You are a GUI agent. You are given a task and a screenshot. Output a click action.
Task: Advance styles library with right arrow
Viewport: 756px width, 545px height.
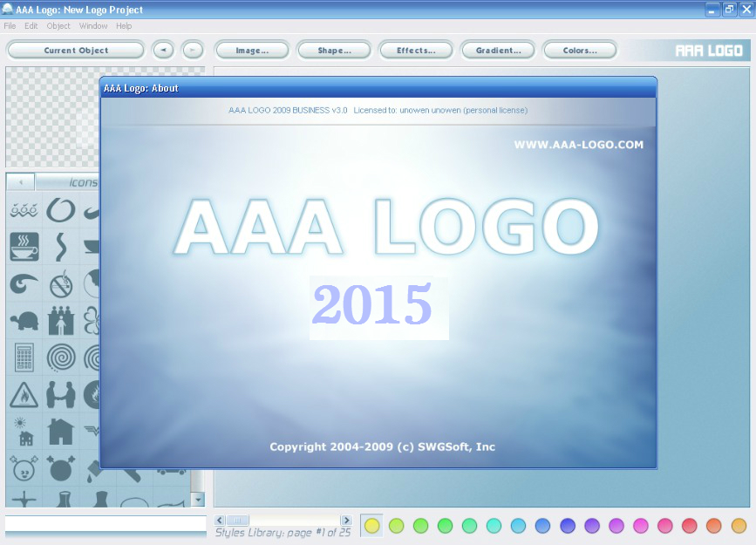pos(346,520)
